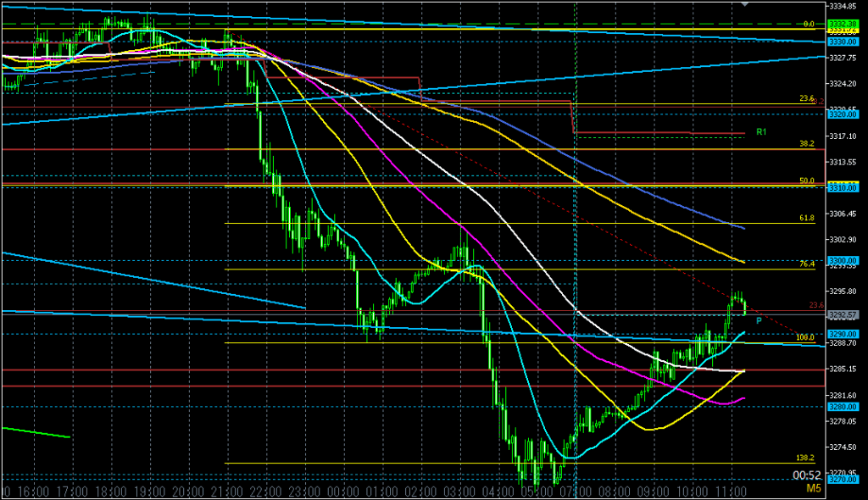Click the 20:00 mark on the time axis
The height and width of the screenshot is (500, 868).
pos(188,492)
